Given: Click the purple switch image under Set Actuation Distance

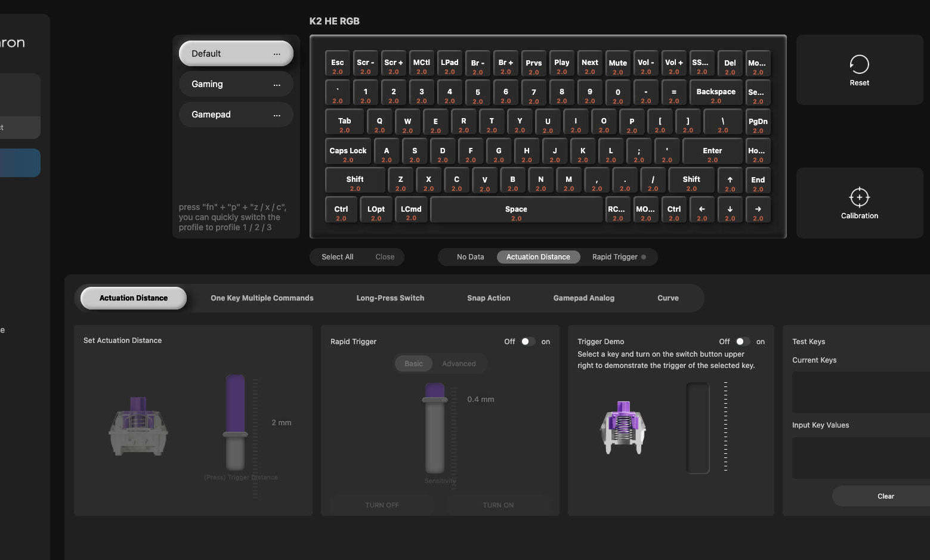Looking at the screenshot, I should [138, 426].
